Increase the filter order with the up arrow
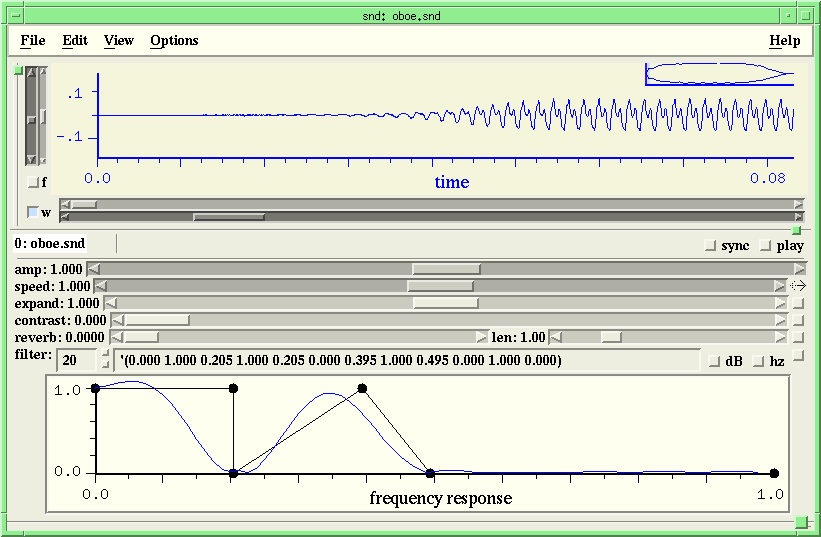Viewport: 821px width, 537px height. (104, 354)
